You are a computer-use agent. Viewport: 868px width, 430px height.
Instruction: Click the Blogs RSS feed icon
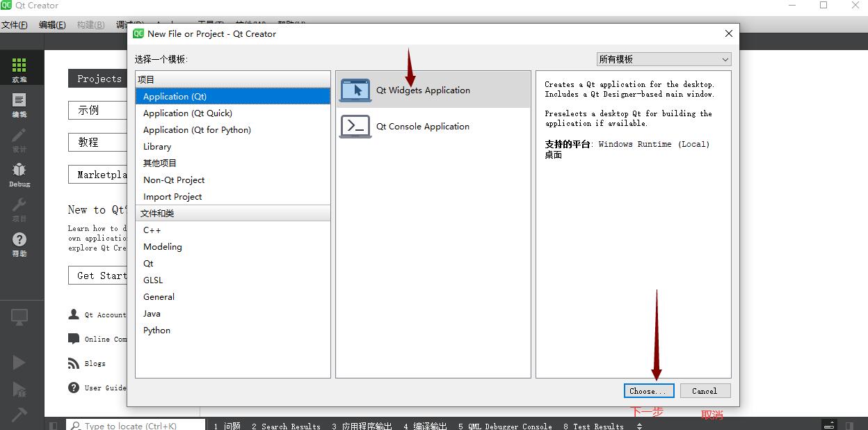74,363
